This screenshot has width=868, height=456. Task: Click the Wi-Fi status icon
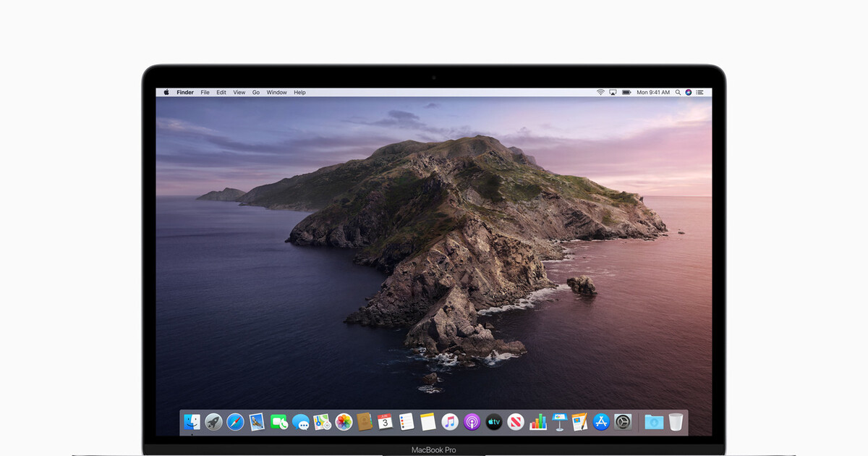(x=600, y=93)
